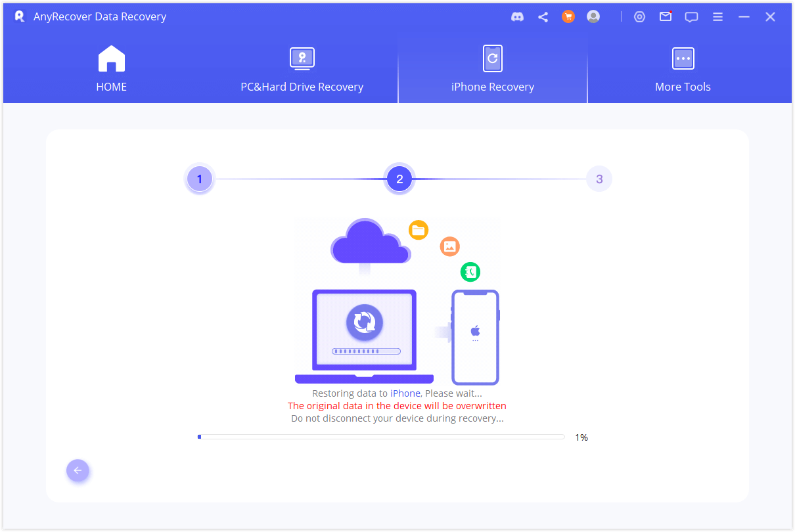795x532 pixels.
Task: Click the blue iPhone link text
Action: pyautogui.click(x=405, y=393)
